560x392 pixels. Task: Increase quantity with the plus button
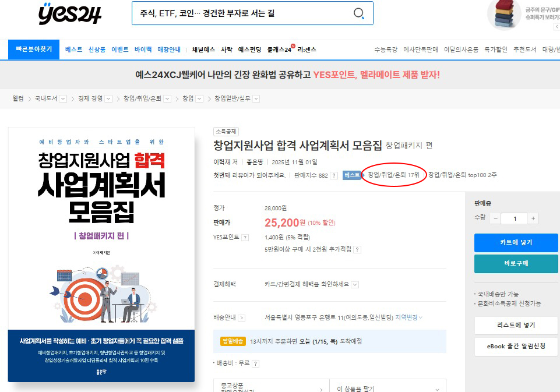pyautogui.click(x=533, y=219)
